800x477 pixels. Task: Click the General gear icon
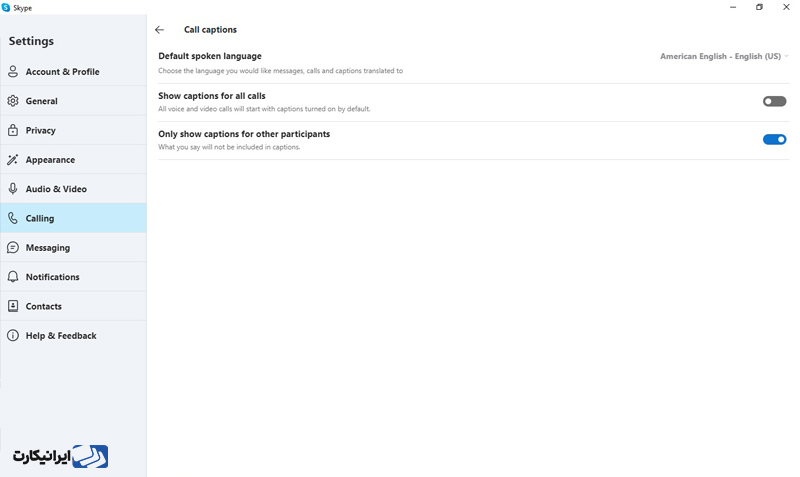point(13,101)
